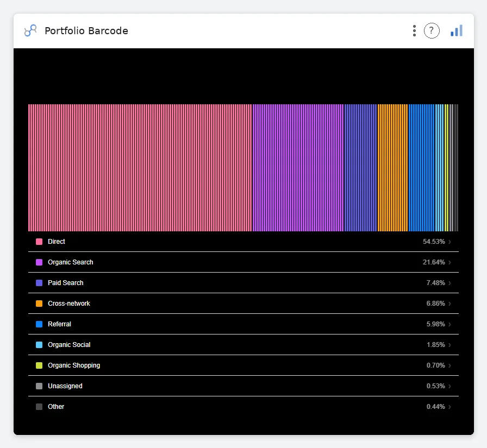Expand the Paid Search row chevron
487x448 pixels.
[449, 283]
